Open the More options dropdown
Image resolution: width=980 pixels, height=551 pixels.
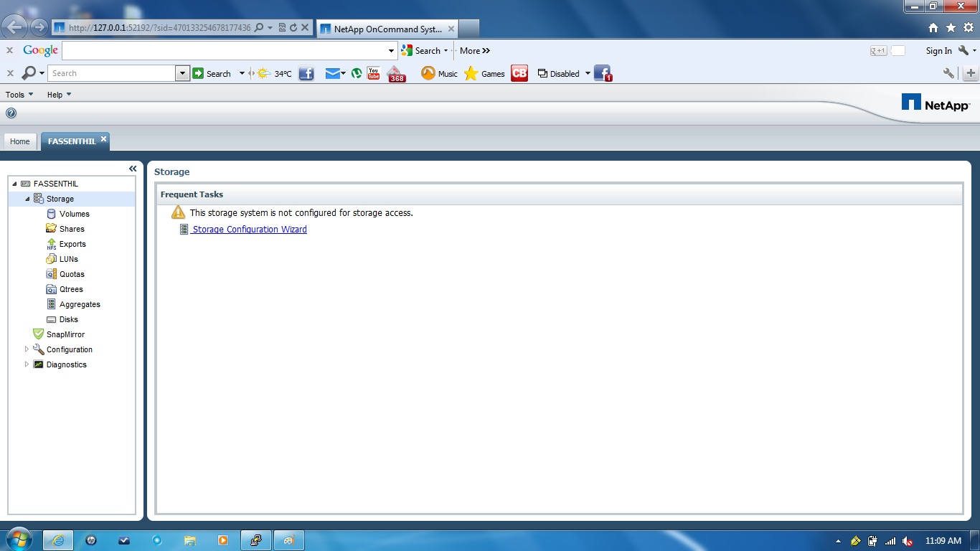(x=474, y=51)
